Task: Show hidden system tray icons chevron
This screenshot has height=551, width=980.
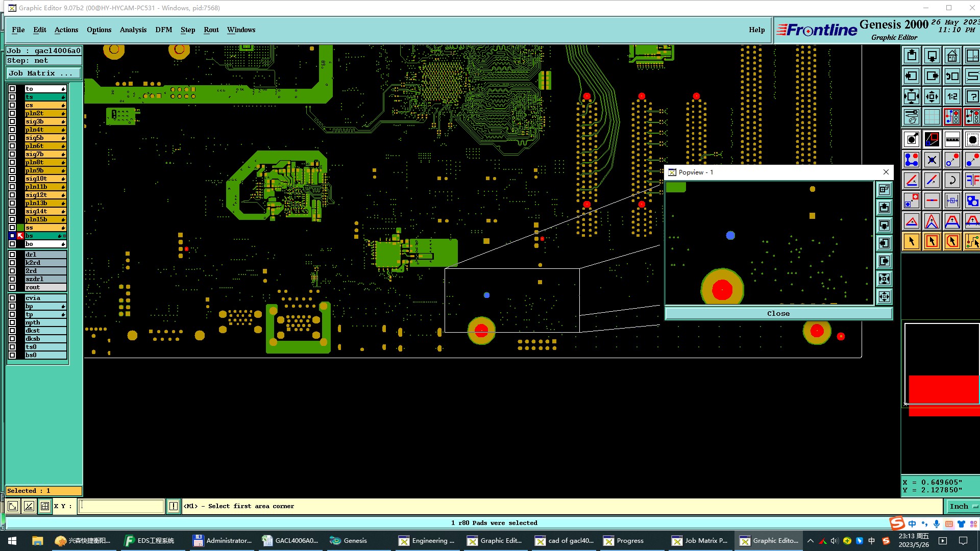Action: (x=810, y=541)
